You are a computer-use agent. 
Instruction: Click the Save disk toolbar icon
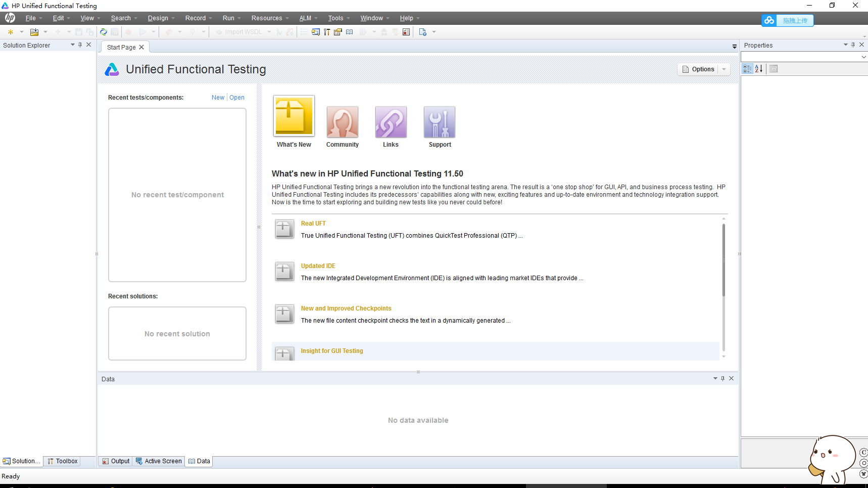[79, 32]
